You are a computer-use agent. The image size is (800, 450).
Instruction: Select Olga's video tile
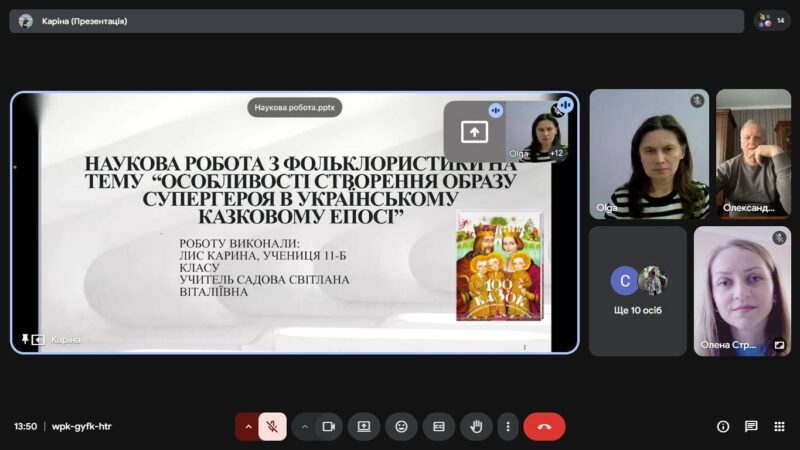pyautogui.click(x=649, y=154)
